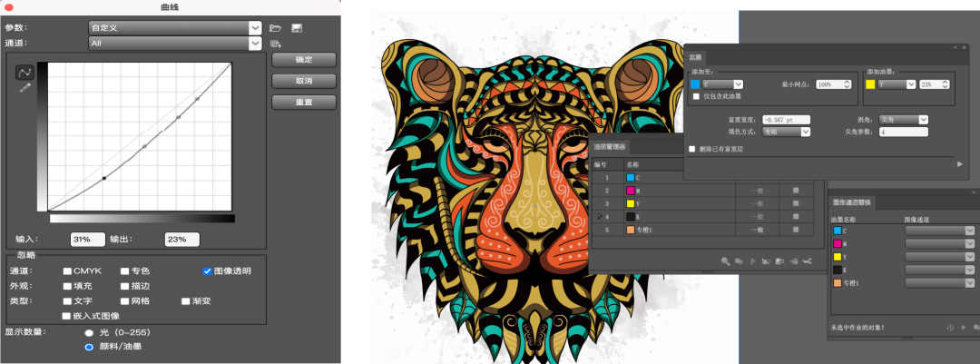Open the 添加至 C ink dropdown

722,84
